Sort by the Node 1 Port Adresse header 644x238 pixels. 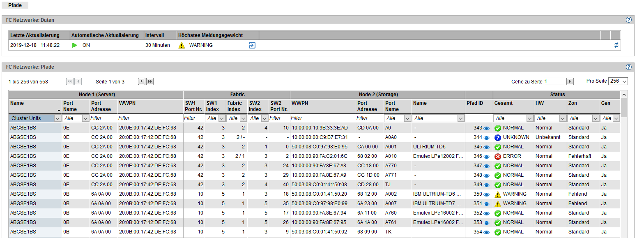(103, 106)
